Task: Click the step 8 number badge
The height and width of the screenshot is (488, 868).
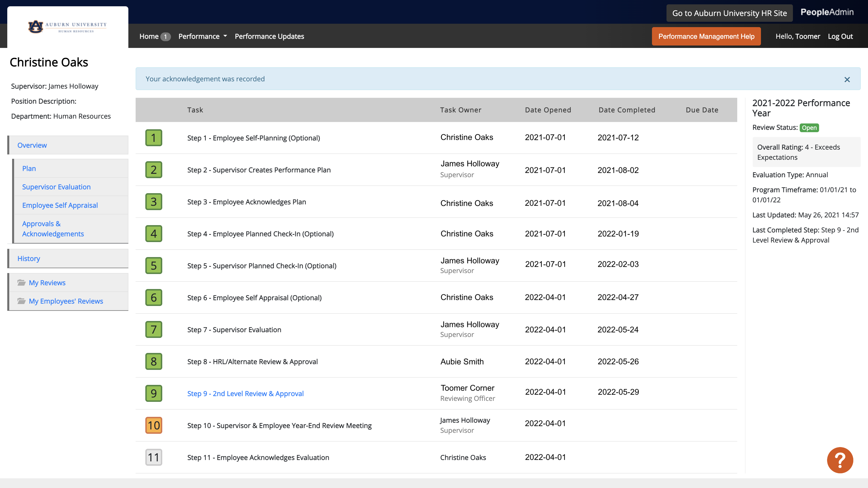Action: point(154,361)
